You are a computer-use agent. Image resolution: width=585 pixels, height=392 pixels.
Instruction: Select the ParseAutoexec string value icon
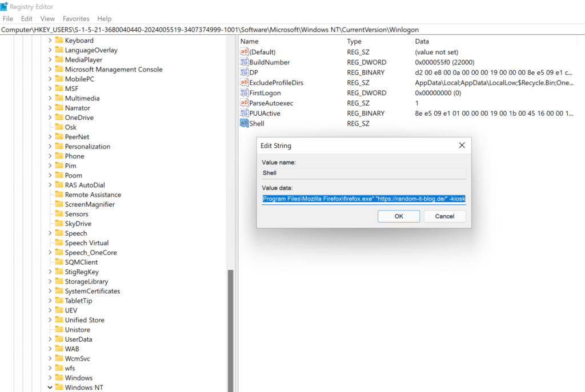tap(245, 103)
